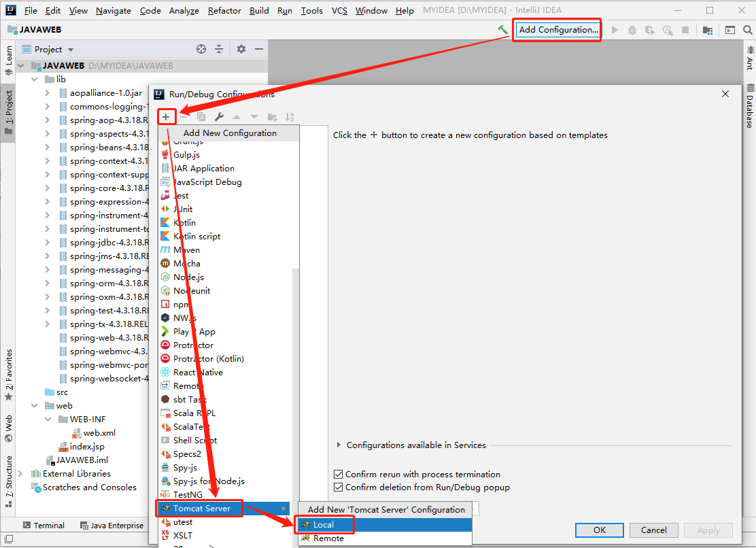
Task: Click the tool window toggle icon in status bar
Action: [9, 539]
